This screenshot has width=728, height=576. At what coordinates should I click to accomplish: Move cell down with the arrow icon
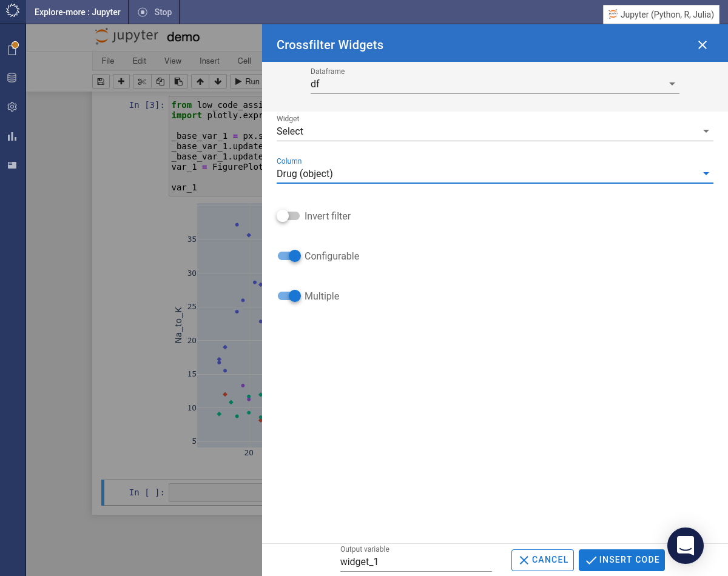pyautogui.click(x=218, y=81)
